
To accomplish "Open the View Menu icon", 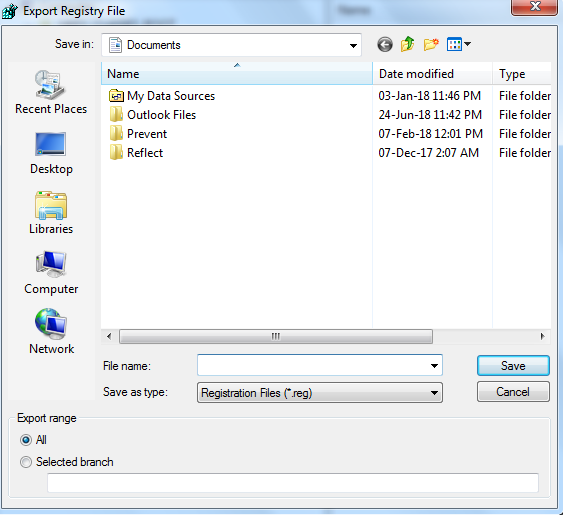I will [454, 45].
